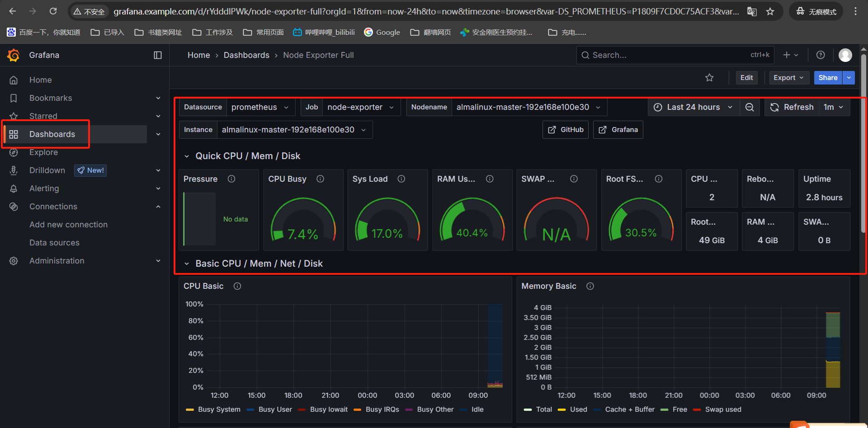Click the RAM Used panel info icon

tap(490, 179)
